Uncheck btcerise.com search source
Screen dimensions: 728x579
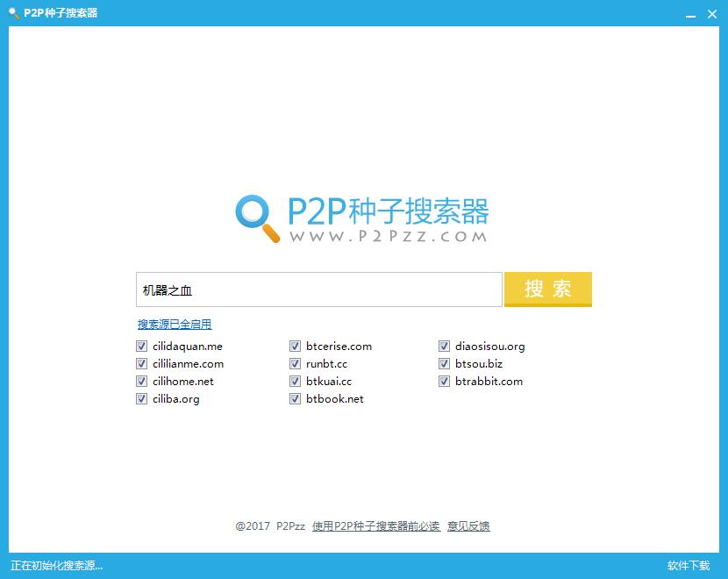click(296, 346)
